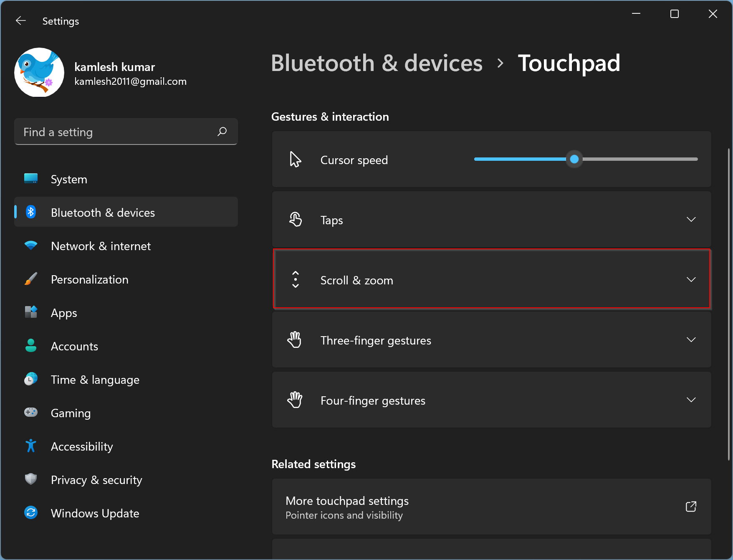Open Privacy & security settings
The width and height of the screenshot is (733, 560).
[x=126, y=480]
